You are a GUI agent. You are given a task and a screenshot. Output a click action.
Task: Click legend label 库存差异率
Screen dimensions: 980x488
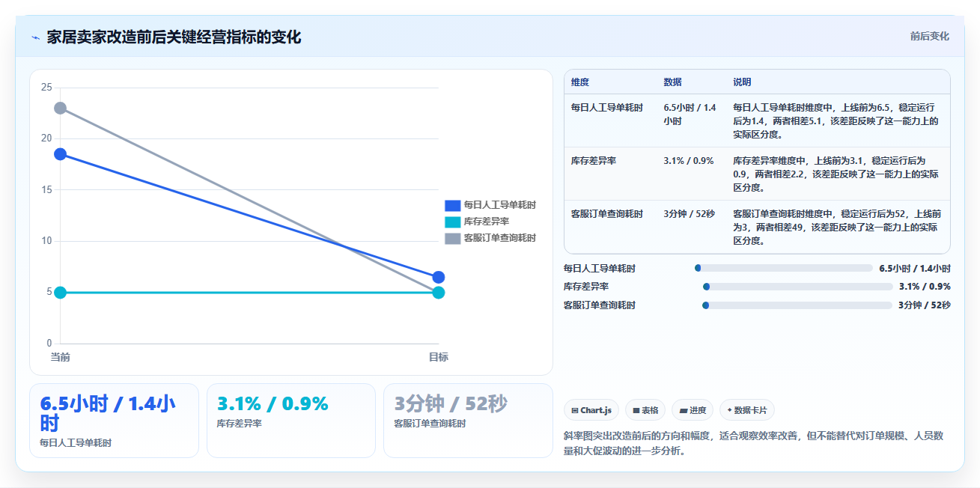pos(487,222)
